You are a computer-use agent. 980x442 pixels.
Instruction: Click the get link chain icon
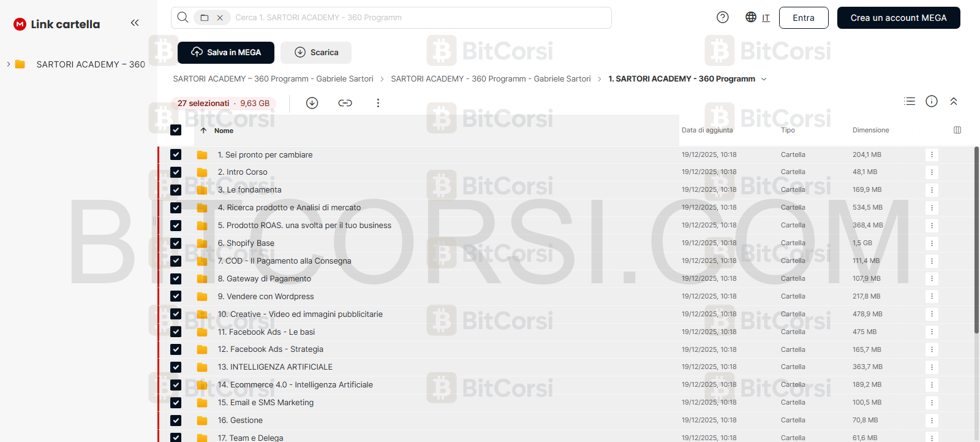345,103
